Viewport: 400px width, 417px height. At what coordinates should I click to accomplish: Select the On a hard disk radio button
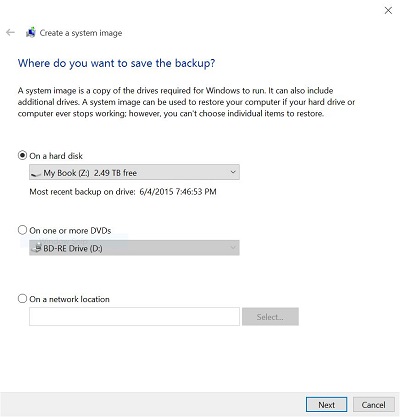point(22,155)
